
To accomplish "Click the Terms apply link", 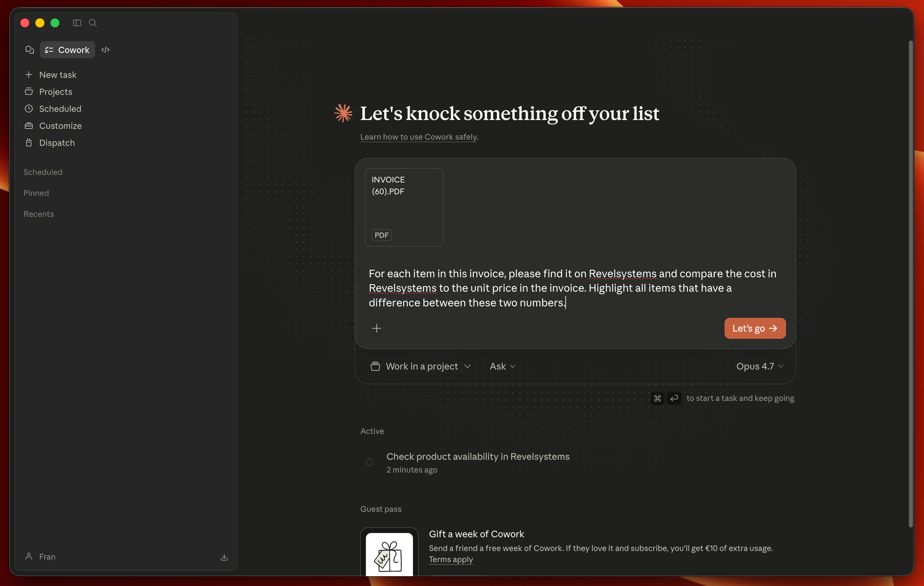I will coord(451,560).
